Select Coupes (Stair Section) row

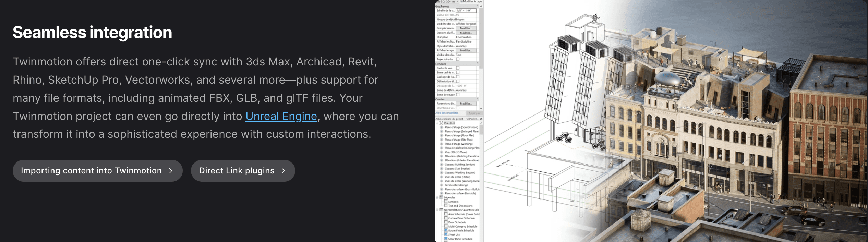tap(457, 168)
